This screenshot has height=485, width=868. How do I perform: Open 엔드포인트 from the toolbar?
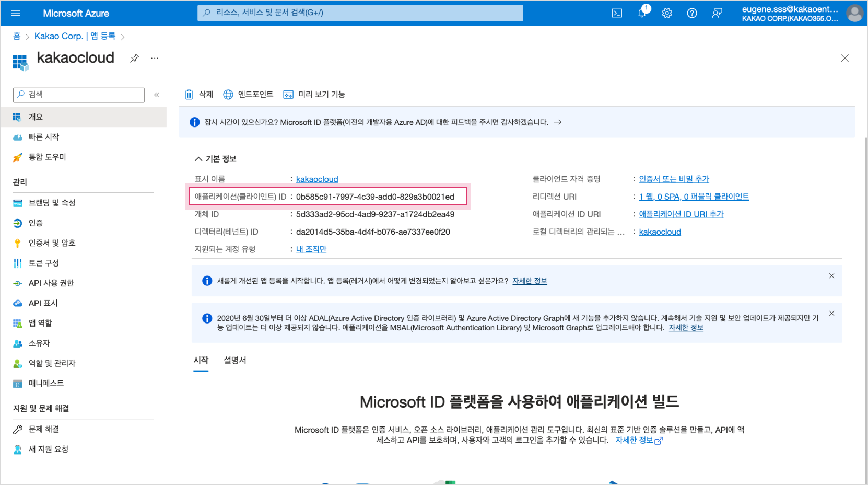(x=248, y=94)
